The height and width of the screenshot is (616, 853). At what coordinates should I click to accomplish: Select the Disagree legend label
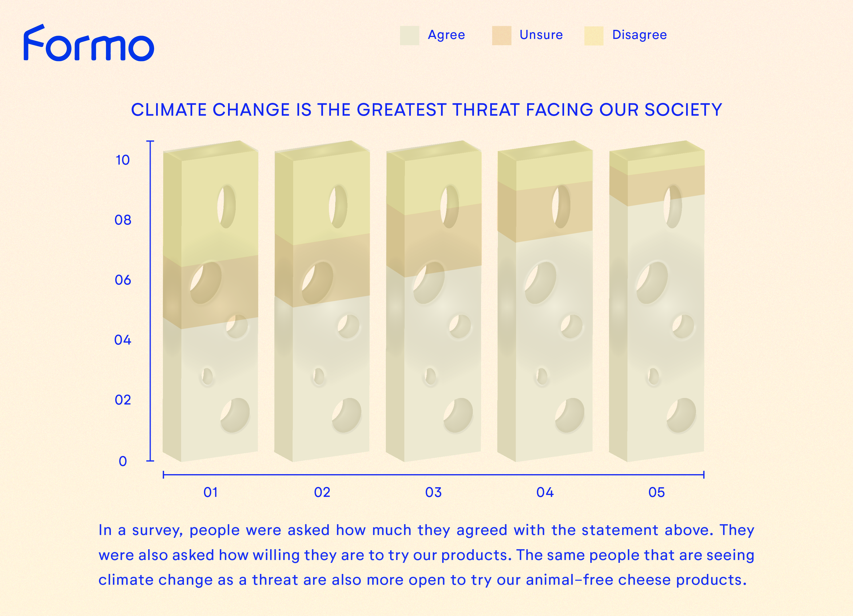click(x=639, y=35)
